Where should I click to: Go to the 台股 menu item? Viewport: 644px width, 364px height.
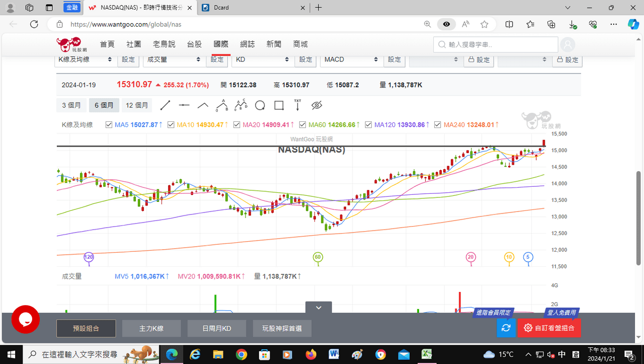(x=194, y=44)
